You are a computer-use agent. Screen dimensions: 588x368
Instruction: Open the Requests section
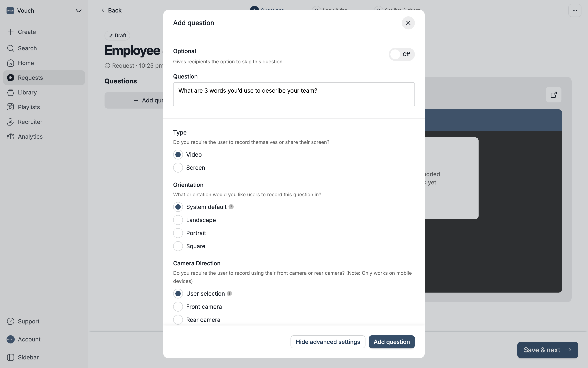pos(44,78)
